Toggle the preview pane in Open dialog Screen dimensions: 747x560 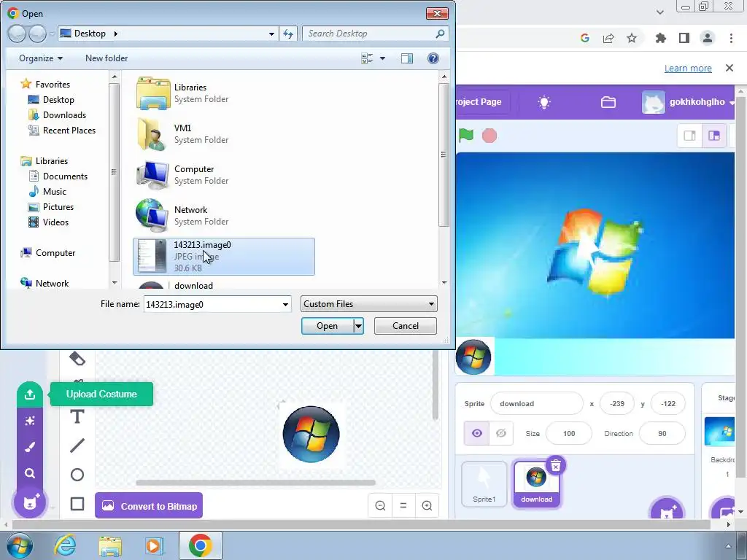[x=407, y=58]
